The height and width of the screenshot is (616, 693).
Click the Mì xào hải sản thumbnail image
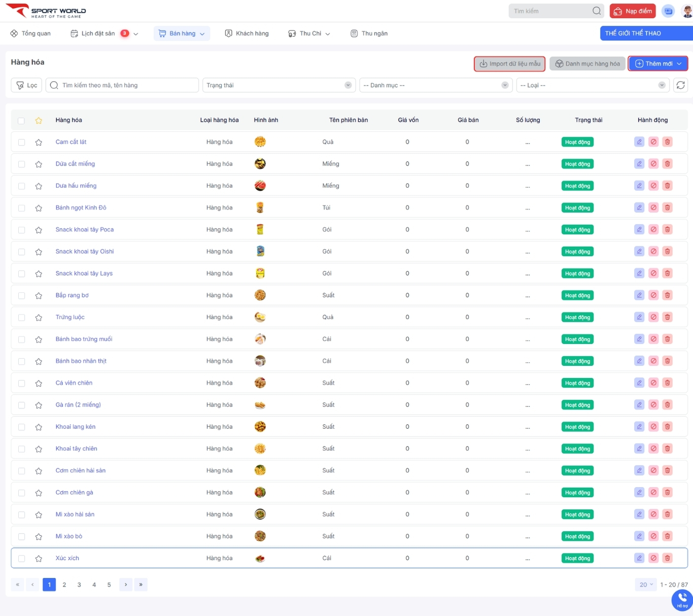point(260,515)
